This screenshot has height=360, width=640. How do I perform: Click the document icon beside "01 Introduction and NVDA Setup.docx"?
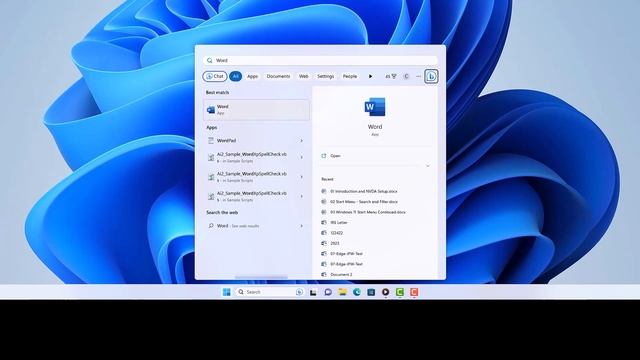coord(324,191)
